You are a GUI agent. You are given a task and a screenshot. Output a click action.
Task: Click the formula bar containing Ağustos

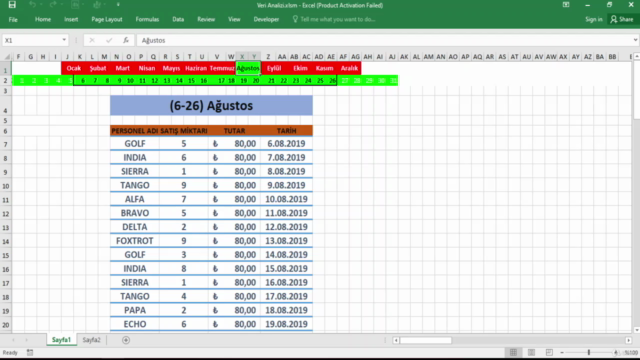(384, 40)
